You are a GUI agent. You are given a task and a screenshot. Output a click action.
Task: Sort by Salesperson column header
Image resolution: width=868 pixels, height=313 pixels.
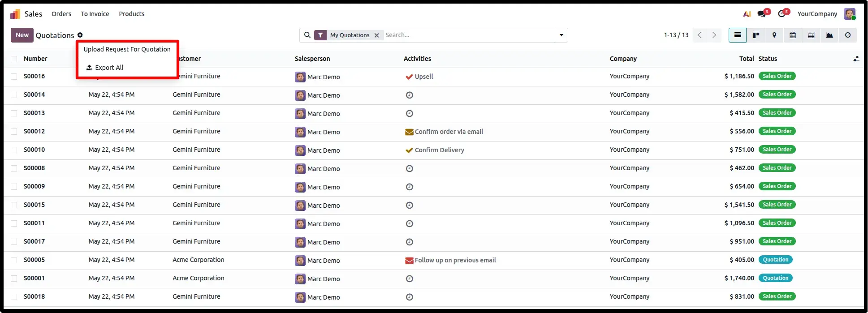[x=312, y=59]
